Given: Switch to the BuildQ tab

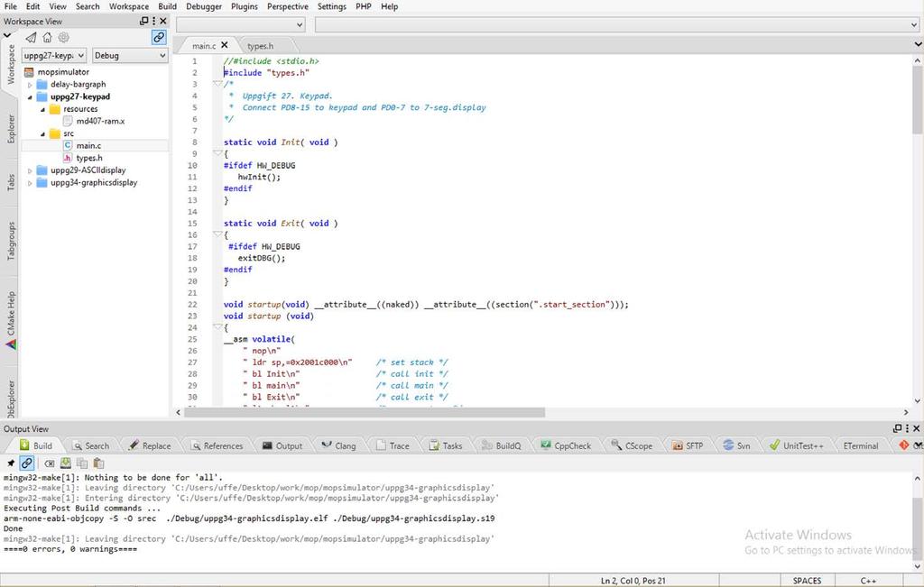Looking at the screenshot, I should pos(502,445).
